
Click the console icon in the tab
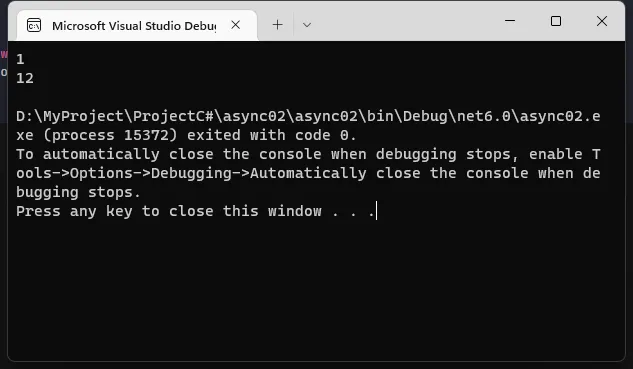click(x=34, y=25)
